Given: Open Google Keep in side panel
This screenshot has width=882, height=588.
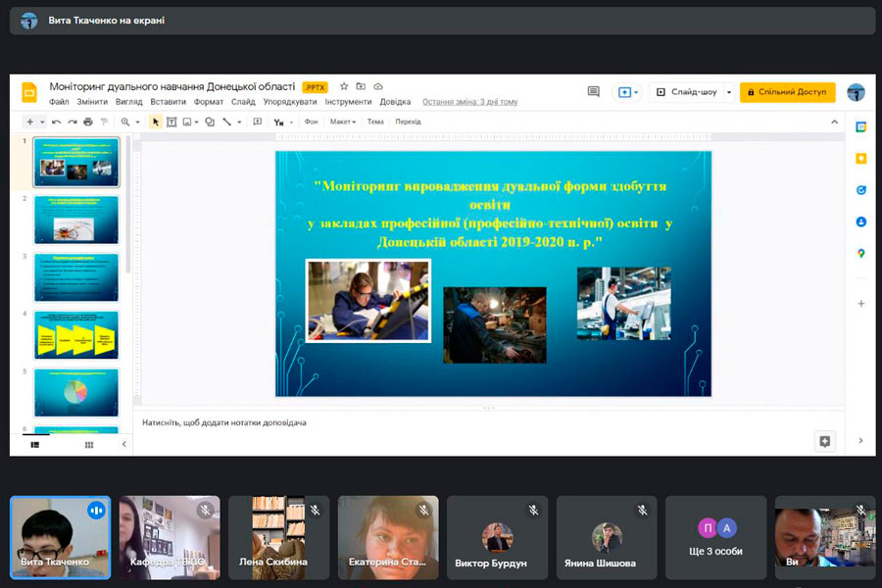Looking at the screenshot, I should (861, 159).
